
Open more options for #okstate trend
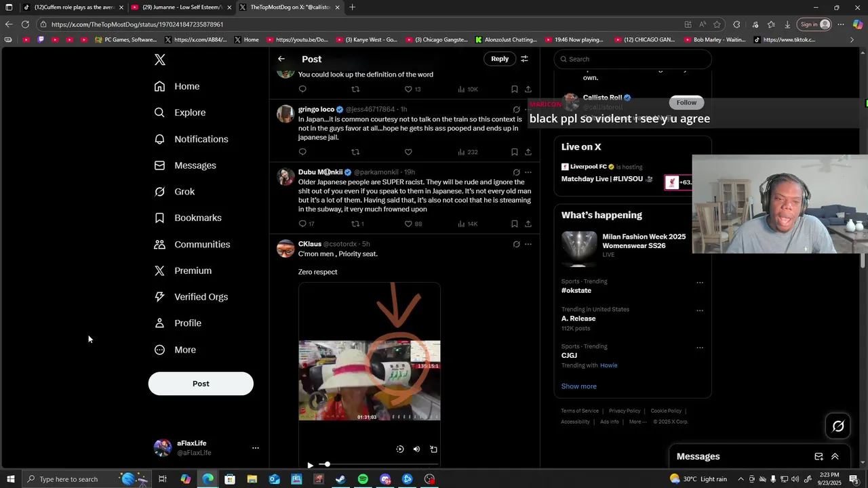(700, 283)
